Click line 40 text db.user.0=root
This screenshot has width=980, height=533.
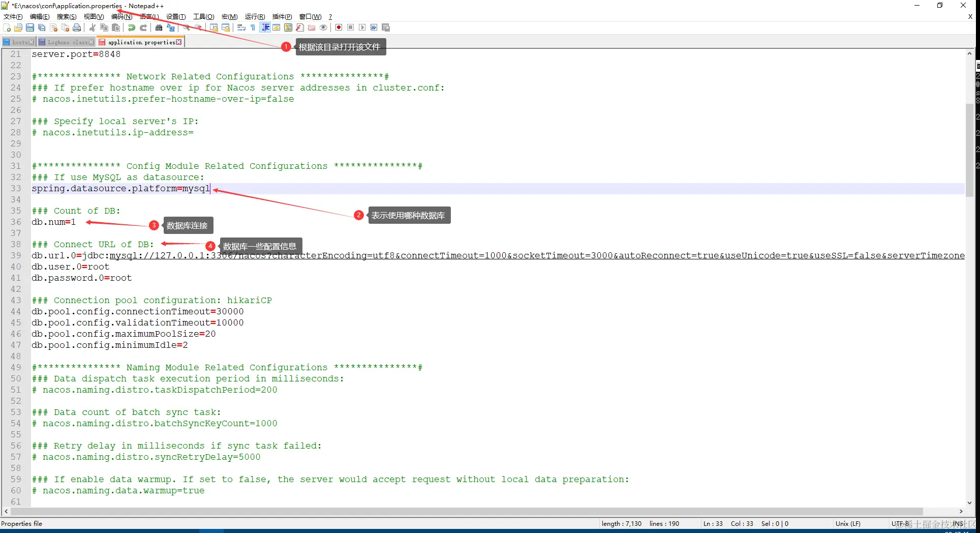[71, 266]
